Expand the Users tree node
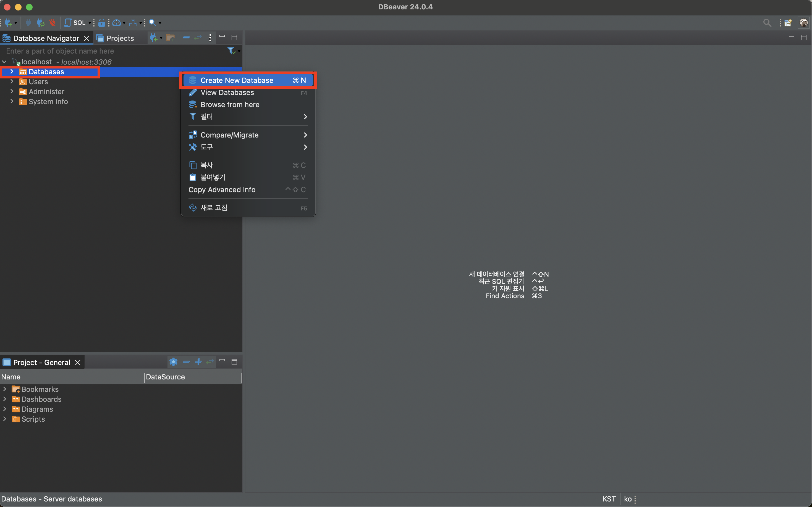 tap(12, 81)
